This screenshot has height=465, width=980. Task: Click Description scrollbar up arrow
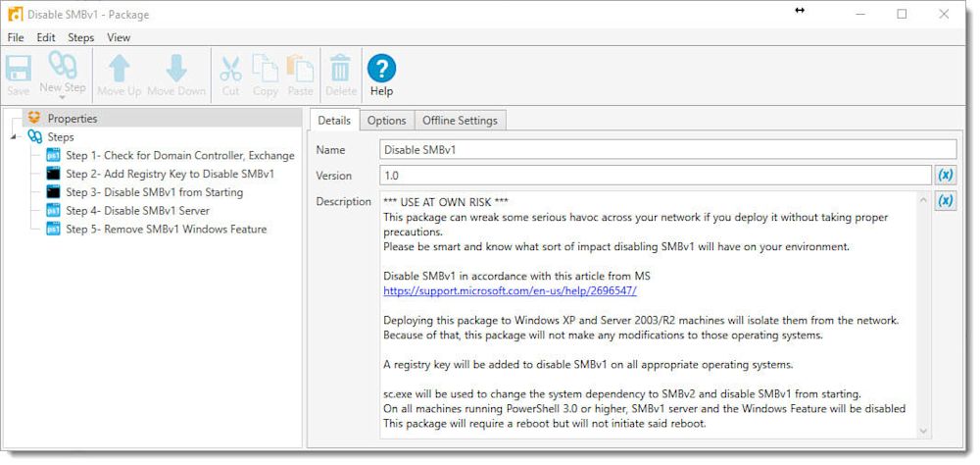coord(924,200)
